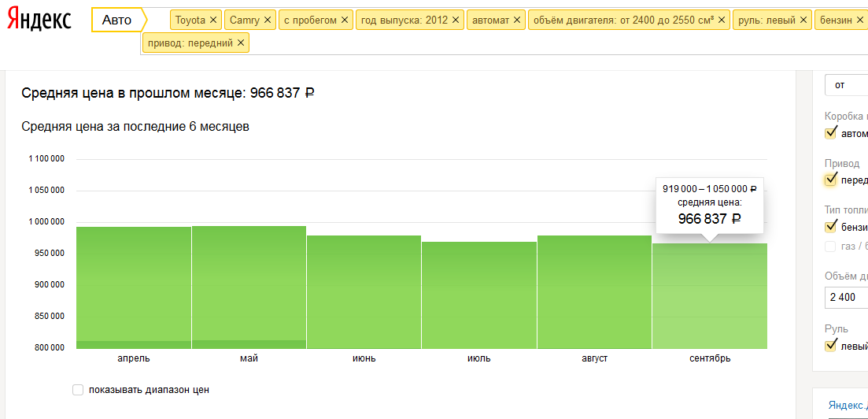The image size is (868, 419).
Task: Select the "июль" price bar
Action: pos(479,295)
